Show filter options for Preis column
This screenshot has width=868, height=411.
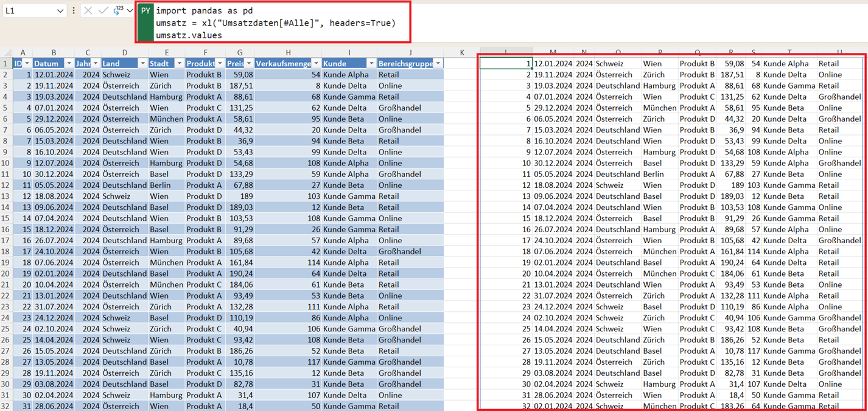248,64
